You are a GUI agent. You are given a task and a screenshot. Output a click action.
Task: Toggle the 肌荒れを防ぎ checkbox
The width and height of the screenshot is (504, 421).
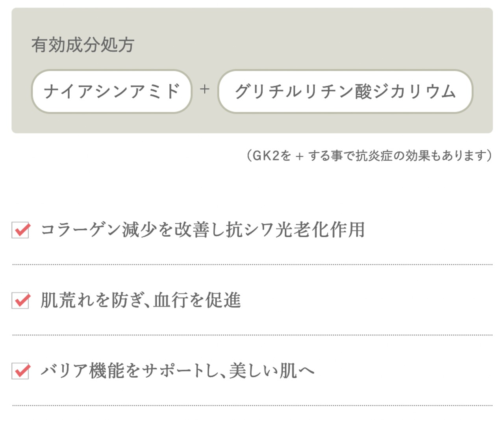tap(20, 300)
